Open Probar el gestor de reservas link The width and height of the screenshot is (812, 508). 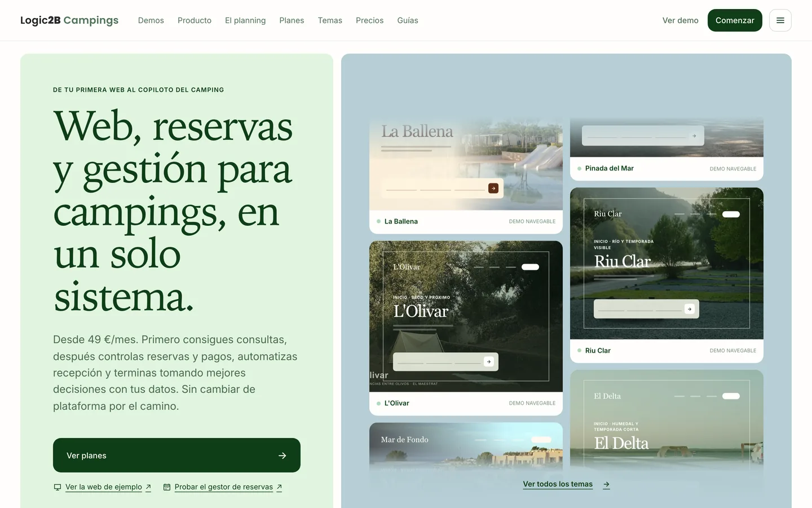224,487
